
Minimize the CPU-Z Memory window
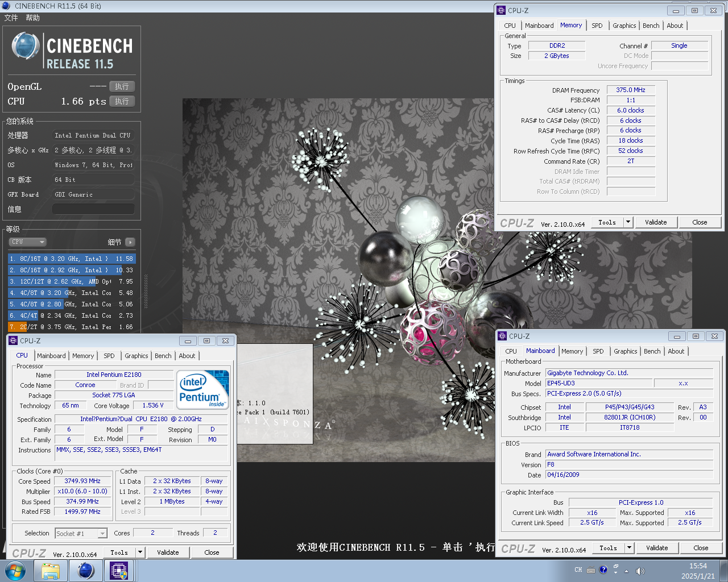point(676,10)
